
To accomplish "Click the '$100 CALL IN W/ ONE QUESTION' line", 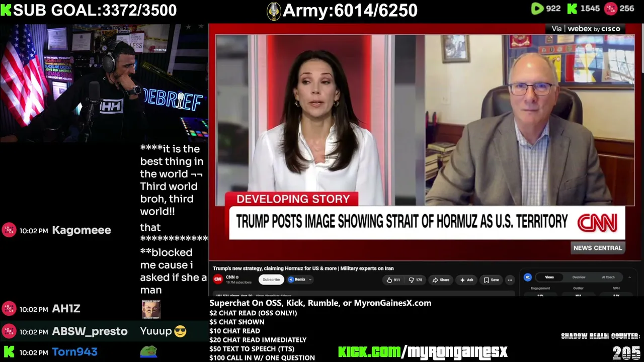I will [x=262, y=358].
